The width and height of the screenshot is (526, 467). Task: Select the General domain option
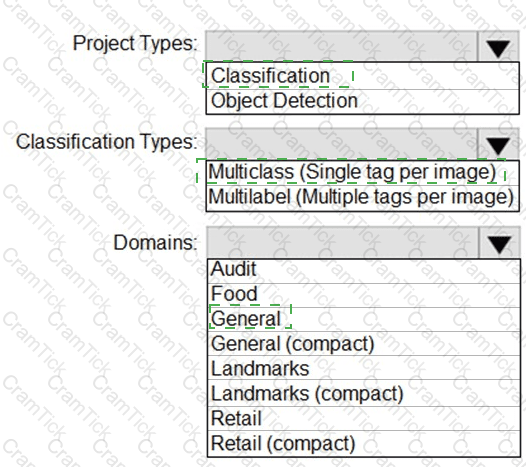coord(364,319)
